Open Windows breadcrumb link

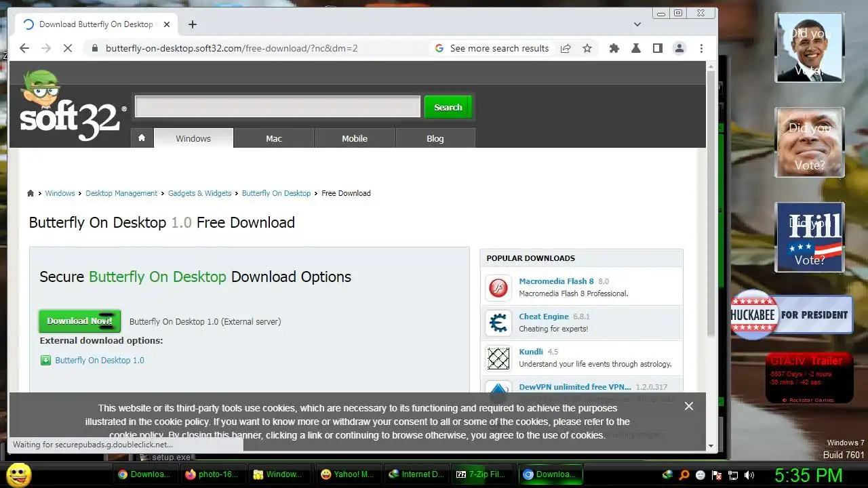[x=60, y=193]
